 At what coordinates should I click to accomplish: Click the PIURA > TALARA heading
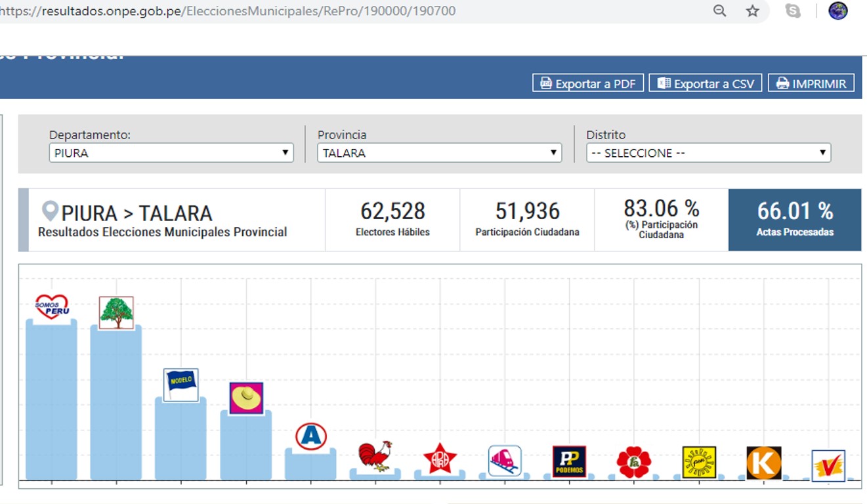137,213
